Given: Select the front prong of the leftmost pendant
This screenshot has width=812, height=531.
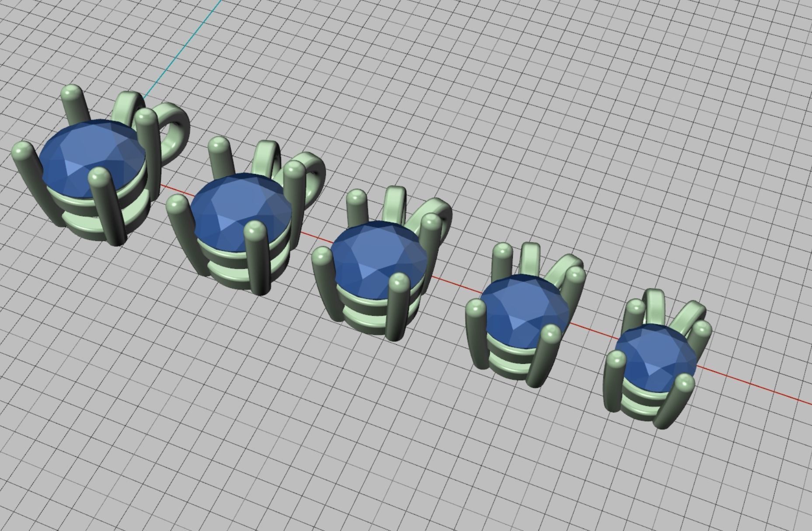Looking at the screenshot, I should 107,205.
